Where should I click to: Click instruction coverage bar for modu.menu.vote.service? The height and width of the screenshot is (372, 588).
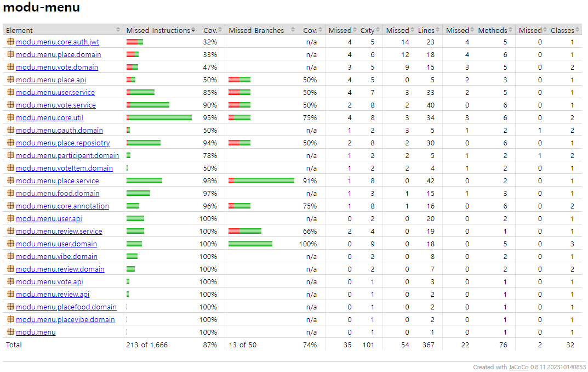tap(148, 105)
